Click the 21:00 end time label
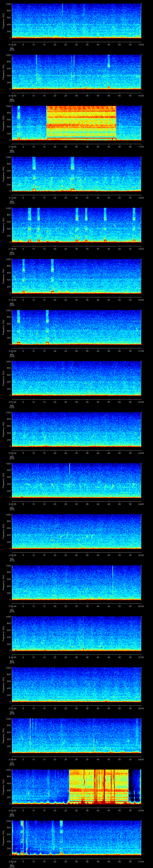The height and width of the screenshot is (868, 153). click(141, 351)
